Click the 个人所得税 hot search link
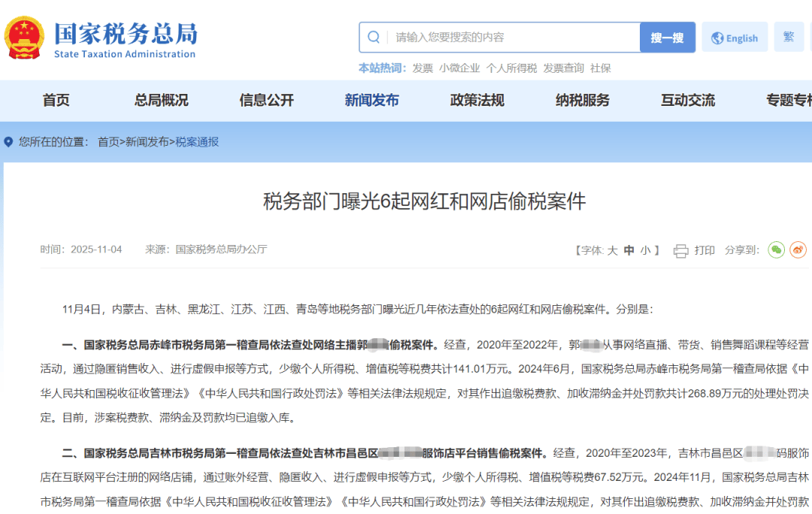 (511, 68)
